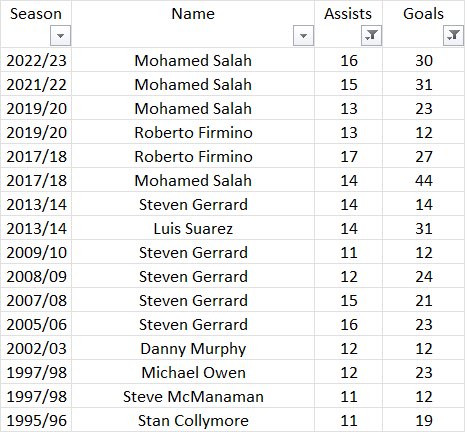Select the 2022/23 season cell
465x432 pixels.
point(36,60)
